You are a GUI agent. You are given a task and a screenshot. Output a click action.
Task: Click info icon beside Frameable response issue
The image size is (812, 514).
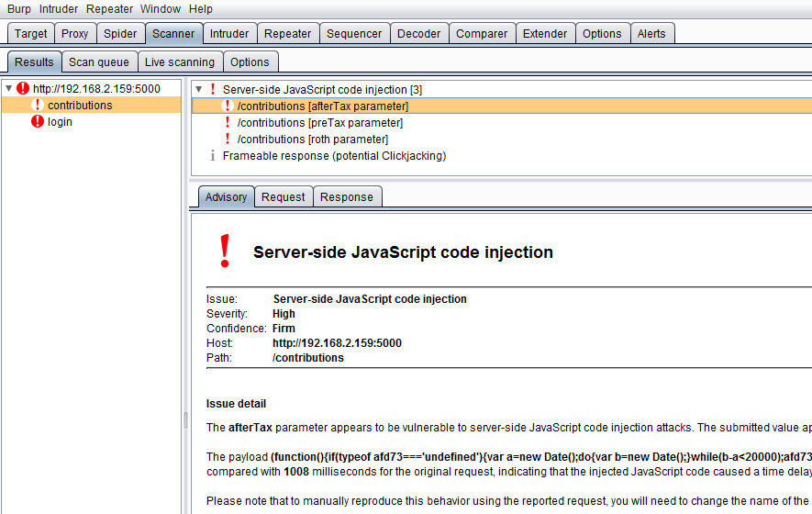click(213, 156)
